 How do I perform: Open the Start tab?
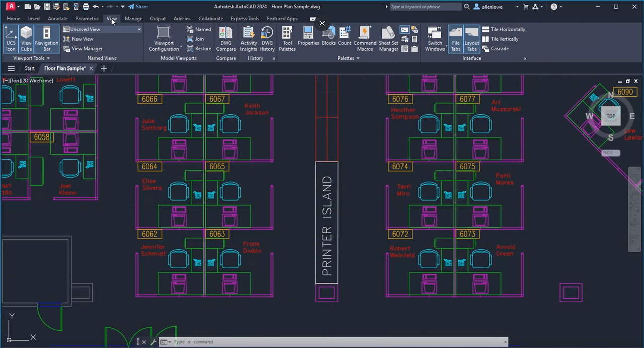(x=29, y=68)
